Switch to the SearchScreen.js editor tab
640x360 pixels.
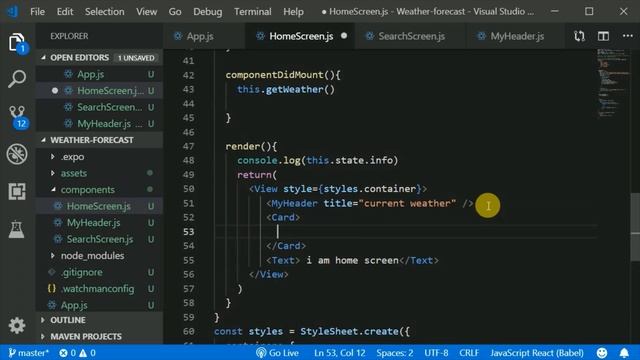point(411,36)
